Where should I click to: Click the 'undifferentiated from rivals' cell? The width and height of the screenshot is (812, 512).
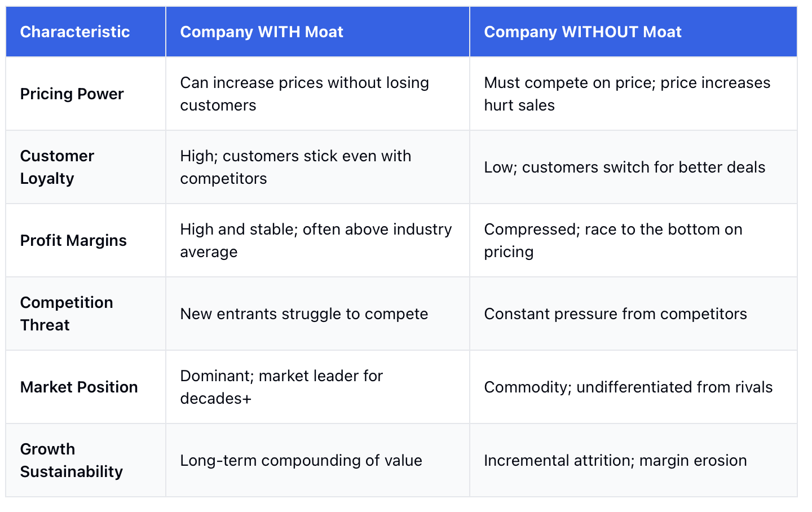pos(633,387)
